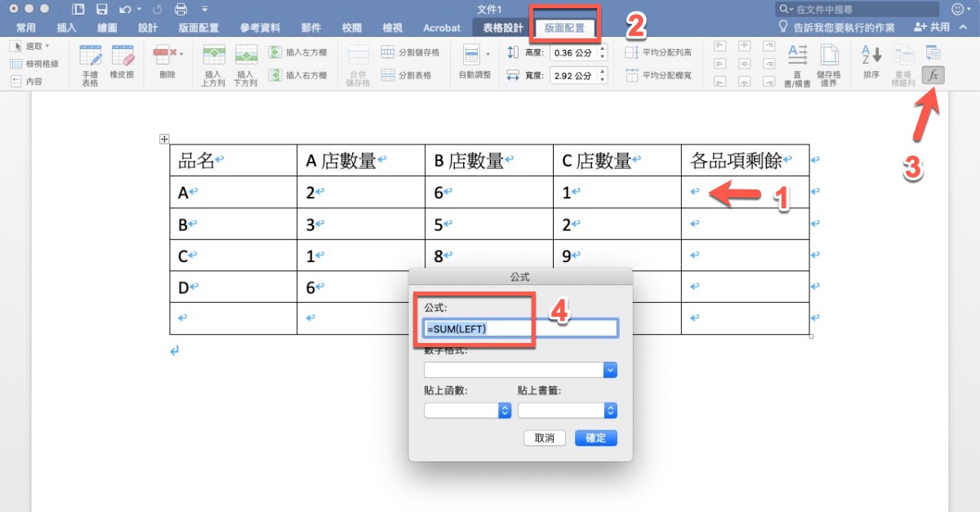Click cell with value 9 in row C

(617, 256)
